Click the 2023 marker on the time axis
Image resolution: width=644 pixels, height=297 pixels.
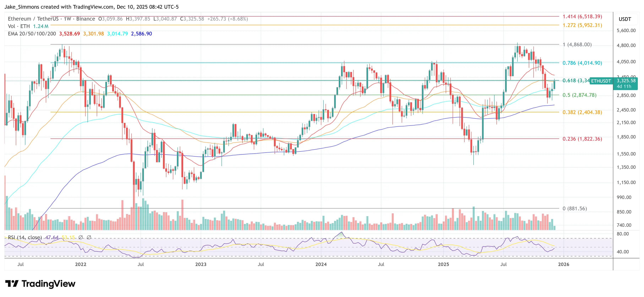click(201, 264)
